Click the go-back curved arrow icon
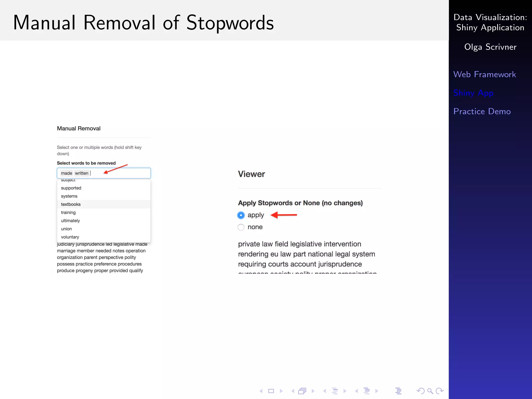This screenshot has width=532, height=399. tap(420, 391)
